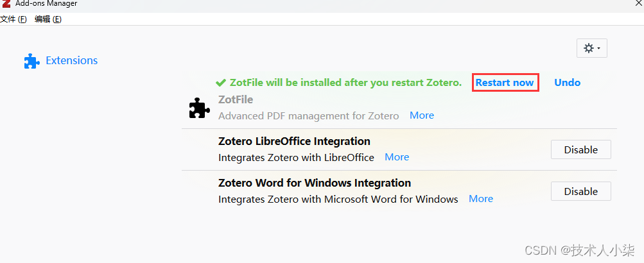644x263 pixels.
Task: Click the Restart now link
Action: (x=505, y=83)
